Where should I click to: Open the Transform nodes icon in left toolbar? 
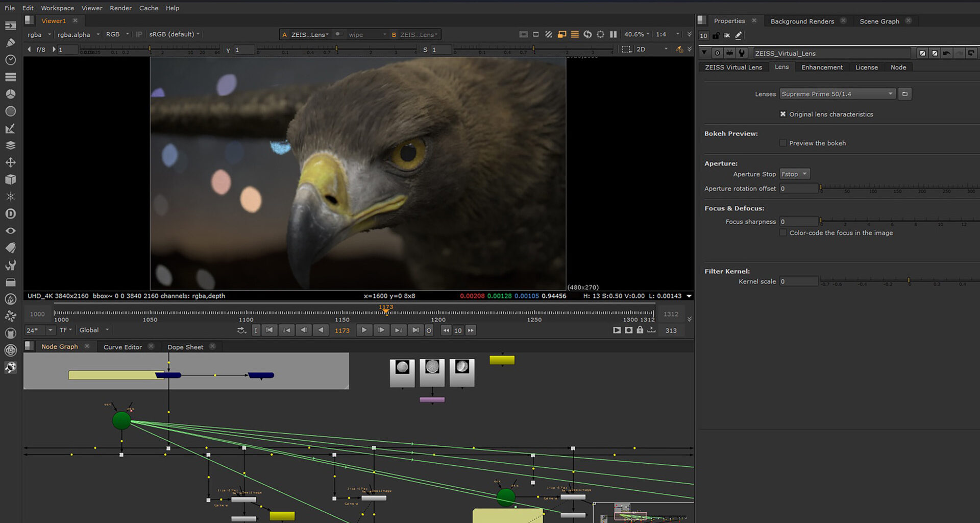pos(10,162)
